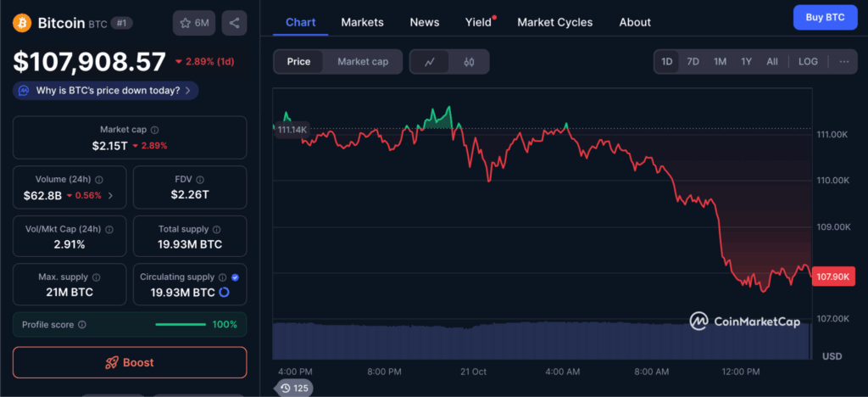Click the share icon button

click(234, 23)
